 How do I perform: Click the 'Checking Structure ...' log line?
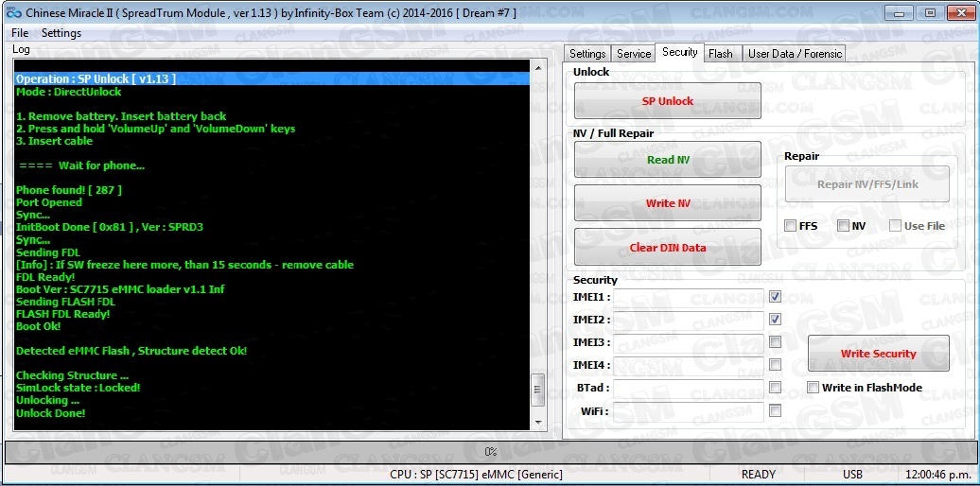pyautogui.click(x=73, y=375)
